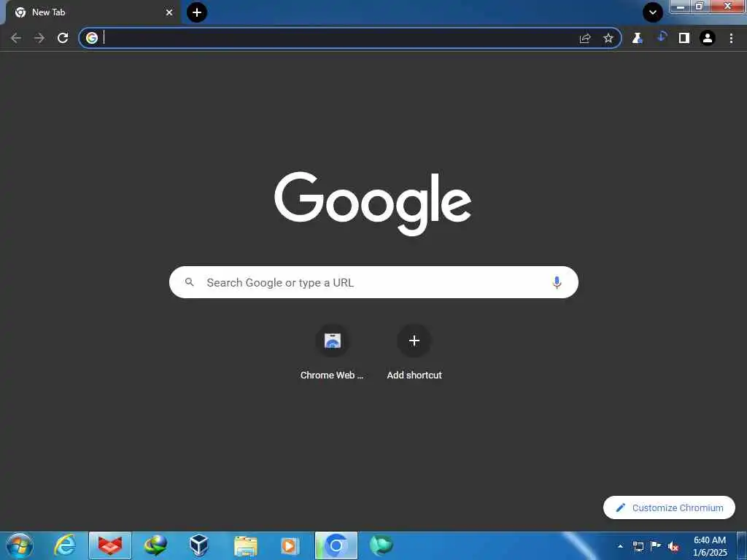
Task: Open the three-dot Chromium menu
Action: (731, 38)
